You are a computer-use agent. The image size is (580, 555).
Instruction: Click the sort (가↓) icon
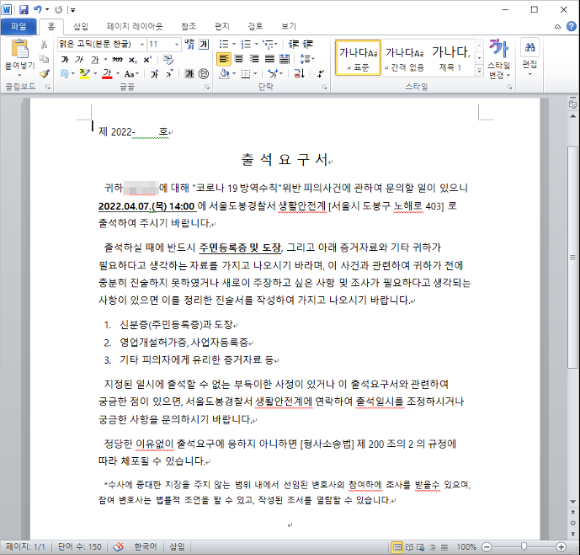[x=299, y=74]
